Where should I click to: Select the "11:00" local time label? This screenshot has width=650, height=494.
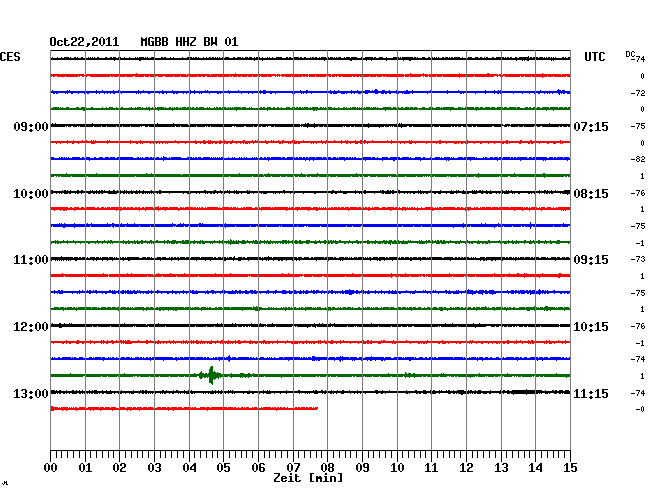click(x=31, y=260)
